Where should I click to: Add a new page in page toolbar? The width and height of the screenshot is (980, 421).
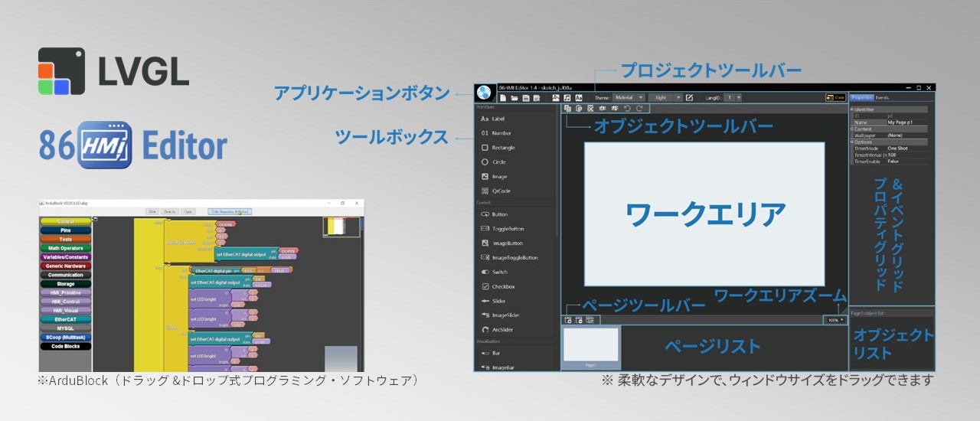coord(568,320)
